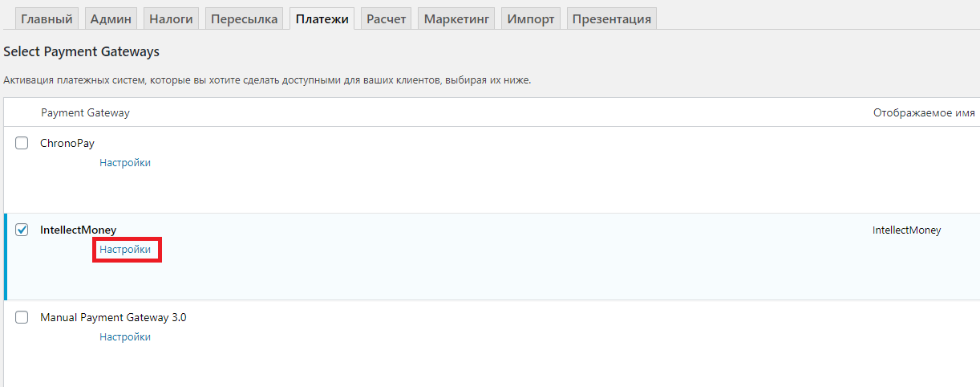Click the Select Payment Gateways heading
Image resolution: width=980 pixels, height=387 pixels.
(x=81, y=51)
